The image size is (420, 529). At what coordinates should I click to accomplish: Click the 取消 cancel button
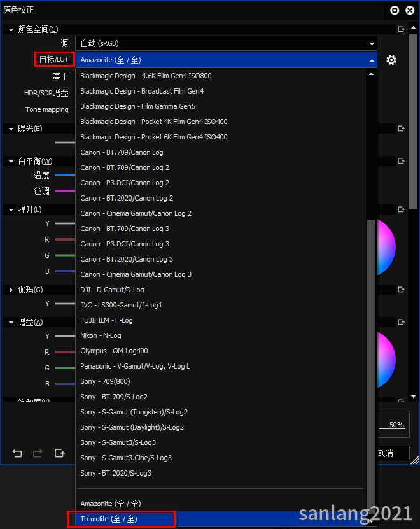(x=393, y=453)
